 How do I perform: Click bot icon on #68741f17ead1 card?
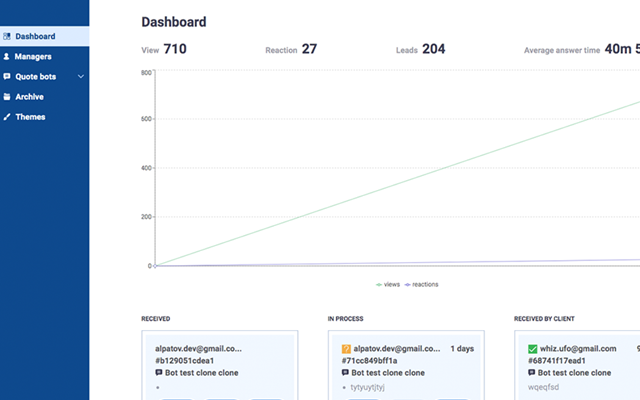(531, 373)
